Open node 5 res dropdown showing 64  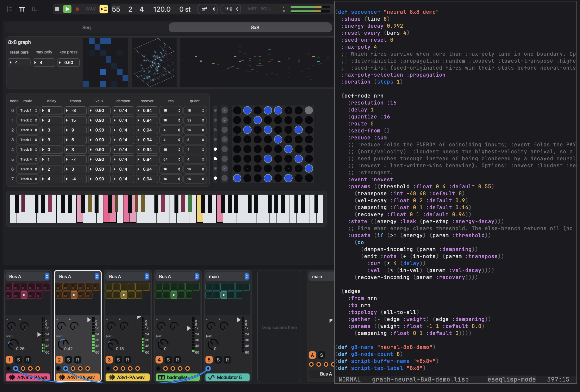[x=171, y=159]
